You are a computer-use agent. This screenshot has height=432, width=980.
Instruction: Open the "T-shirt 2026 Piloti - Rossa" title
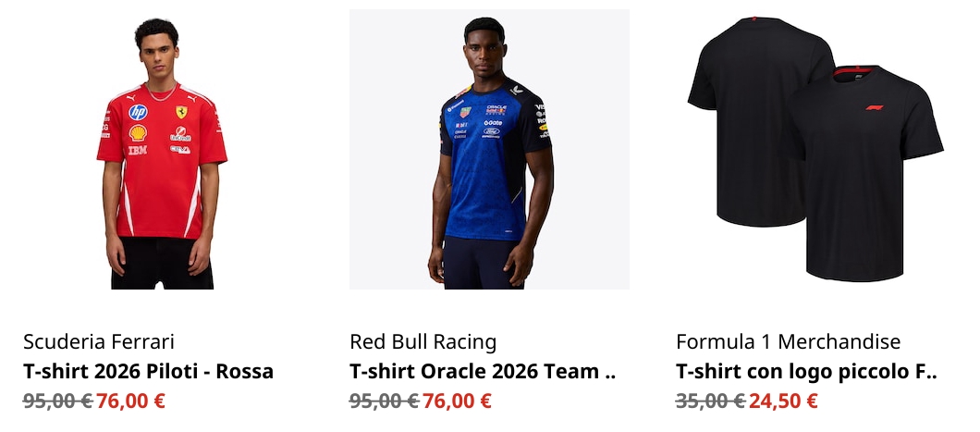click(148, 371)
